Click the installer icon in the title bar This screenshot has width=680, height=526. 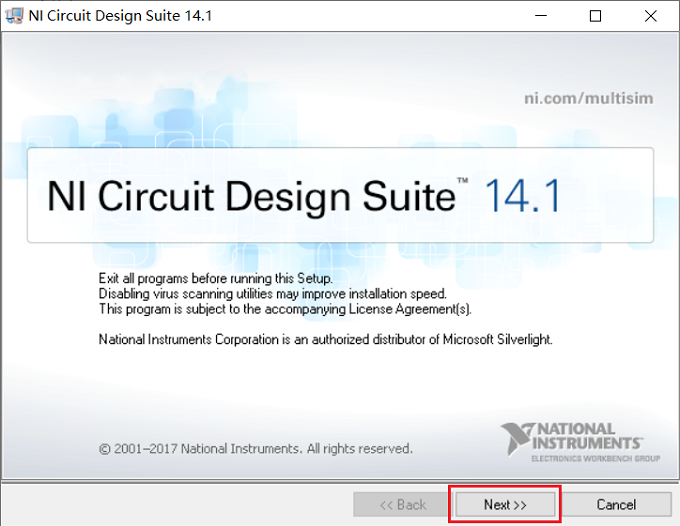[x=14, y=16]
